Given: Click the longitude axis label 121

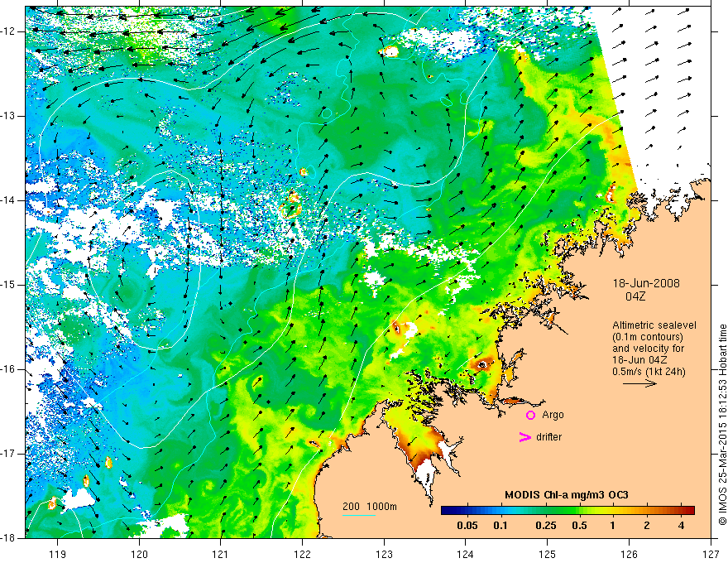Looking at the screenshot, I should pyautogui.click(x=221, y=554).
